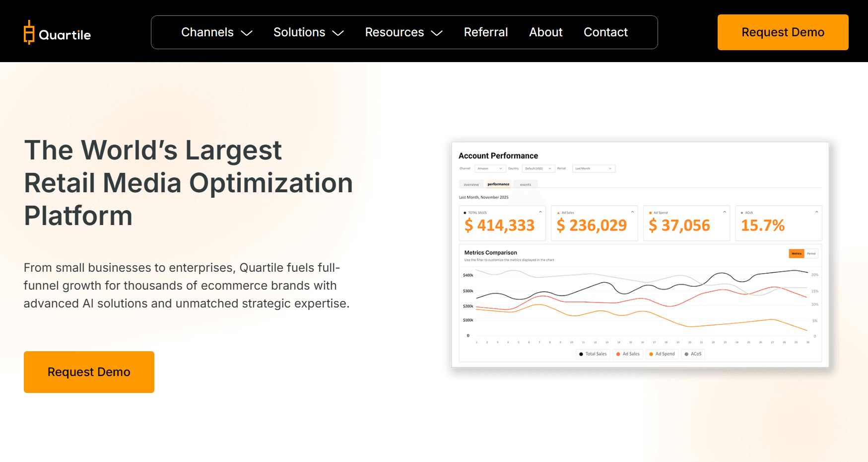Click the $ 414,333 total sales value
The image size is (868, 462).
pyautogui.click(x=499, y=226)
